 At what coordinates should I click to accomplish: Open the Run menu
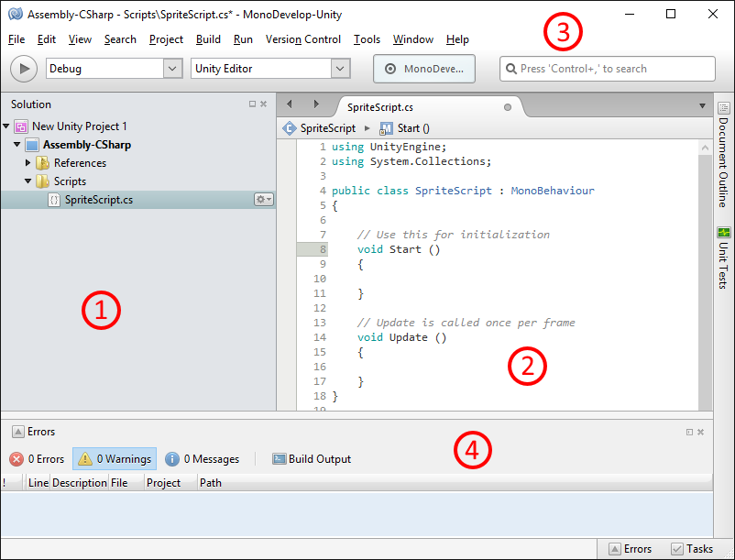[x=243, y=39]
